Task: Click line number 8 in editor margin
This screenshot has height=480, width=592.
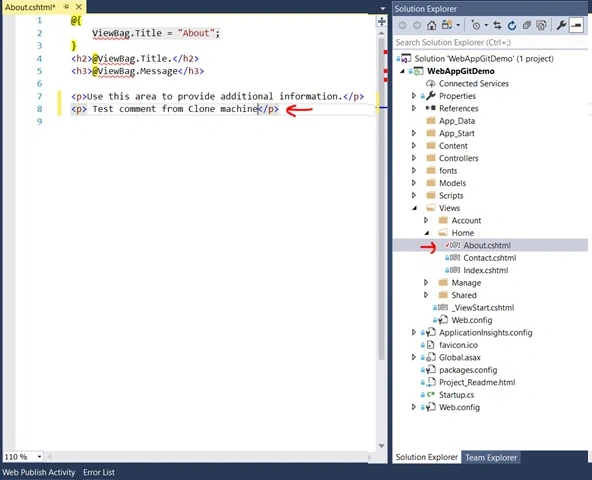Action: click(39, 109)
